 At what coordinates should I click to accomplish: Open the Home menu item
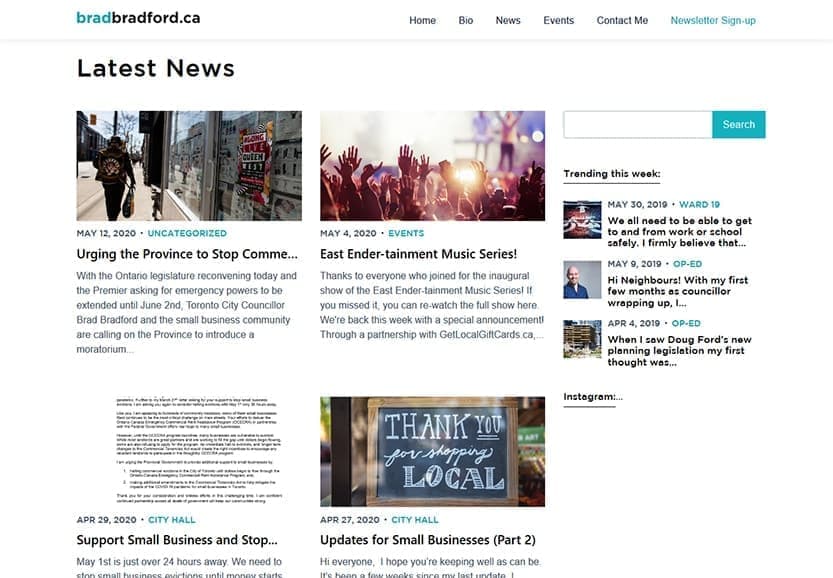coord(422,20)
